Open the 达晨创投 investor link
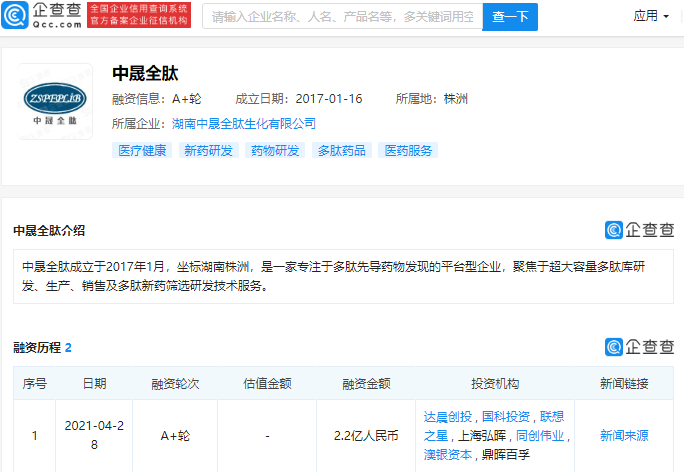Viewport: 684px width, 472px height. (x=448, y=417)
